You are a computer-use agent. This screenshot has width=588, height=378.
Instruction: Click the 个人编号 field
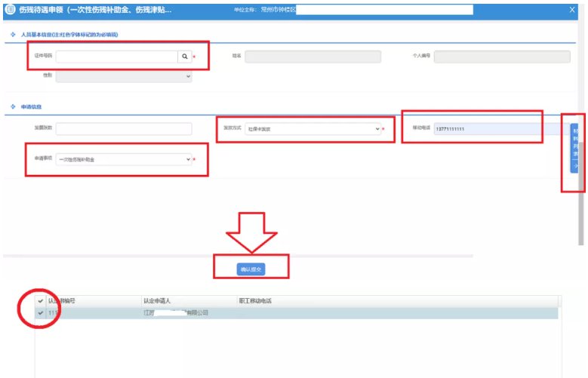(x=501, y=57)
